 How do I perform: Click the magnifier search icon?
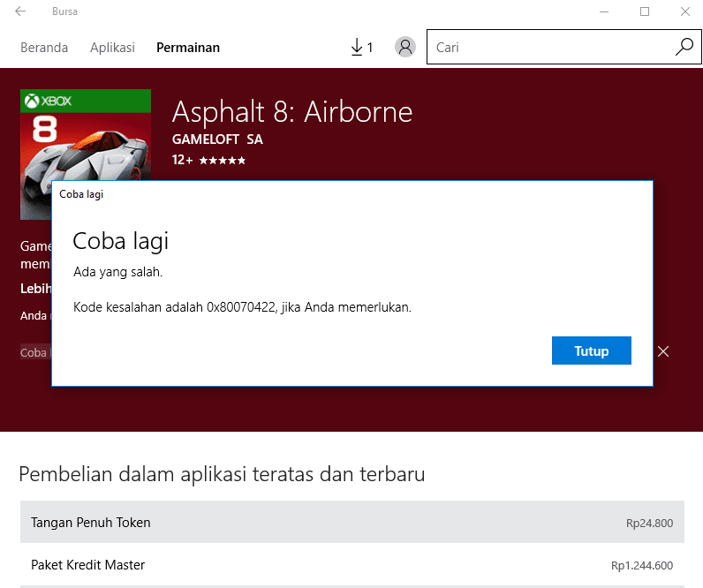pyautogui.click(x=684, y=47)
